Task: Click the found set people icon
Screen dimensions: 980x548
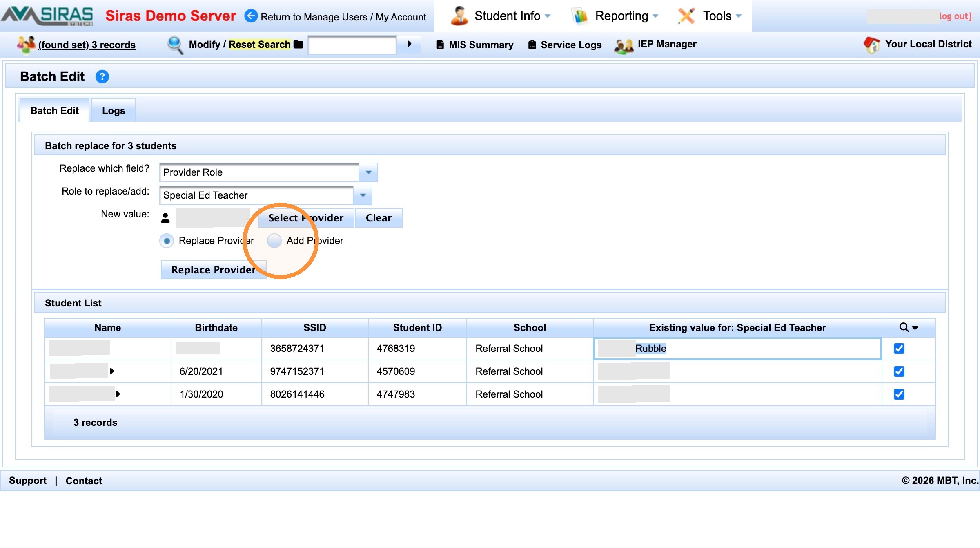Action: tap(26, 44)
